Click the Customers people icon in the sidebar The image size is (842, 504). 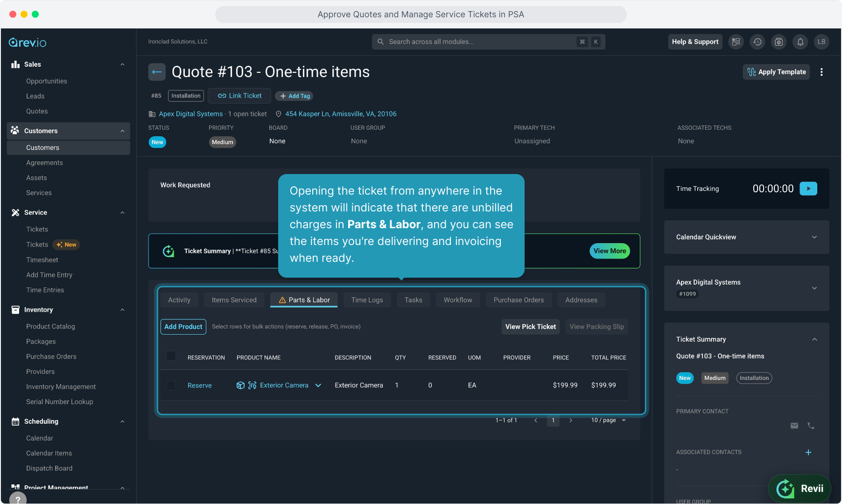15,131
